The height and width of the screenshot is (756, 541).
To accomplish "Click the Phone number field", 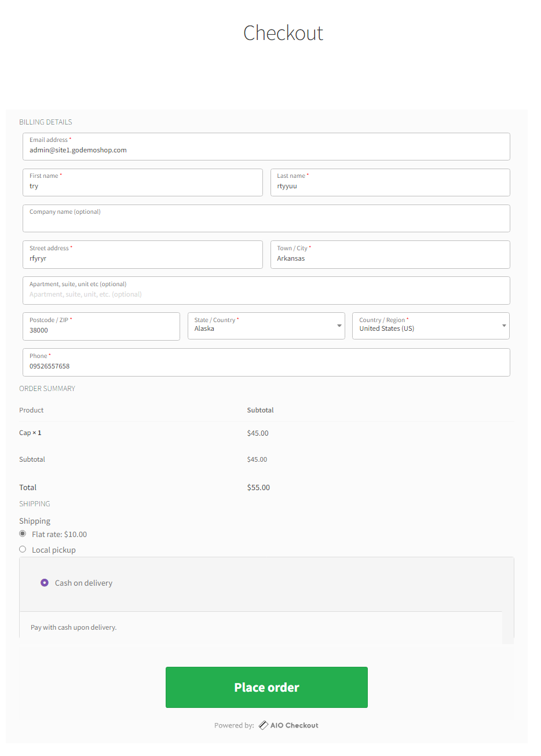I will (x=266, y=363).
